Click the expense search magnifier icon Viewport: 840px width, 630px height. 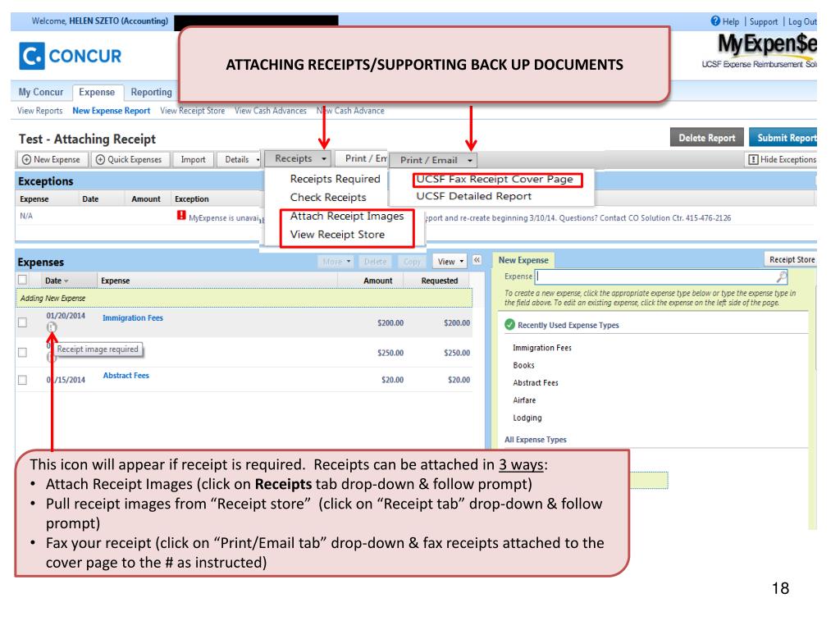click(x=782, y=276)
